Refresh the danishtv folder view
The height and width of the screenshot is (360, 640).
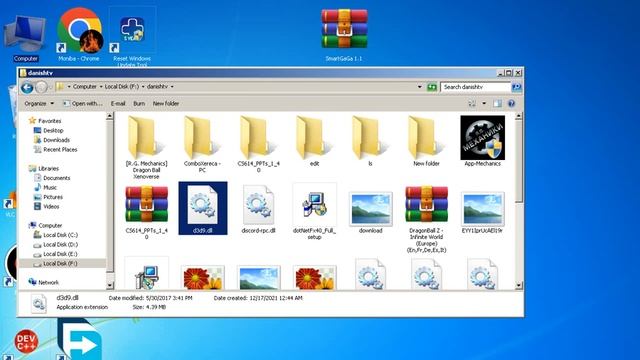(x=431, y=87)
